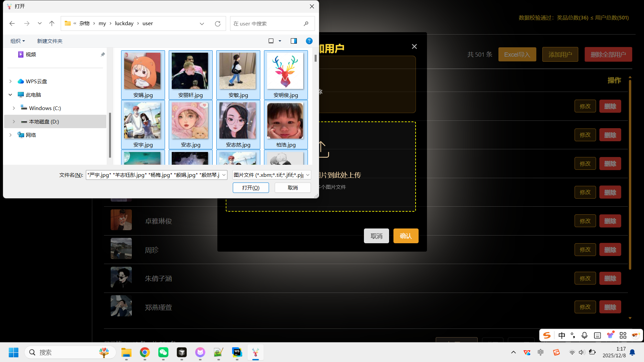This screenshot has width=644, height=362.
Task: Click 新建文件夹 in the toolbar
Action: point(50,41)
